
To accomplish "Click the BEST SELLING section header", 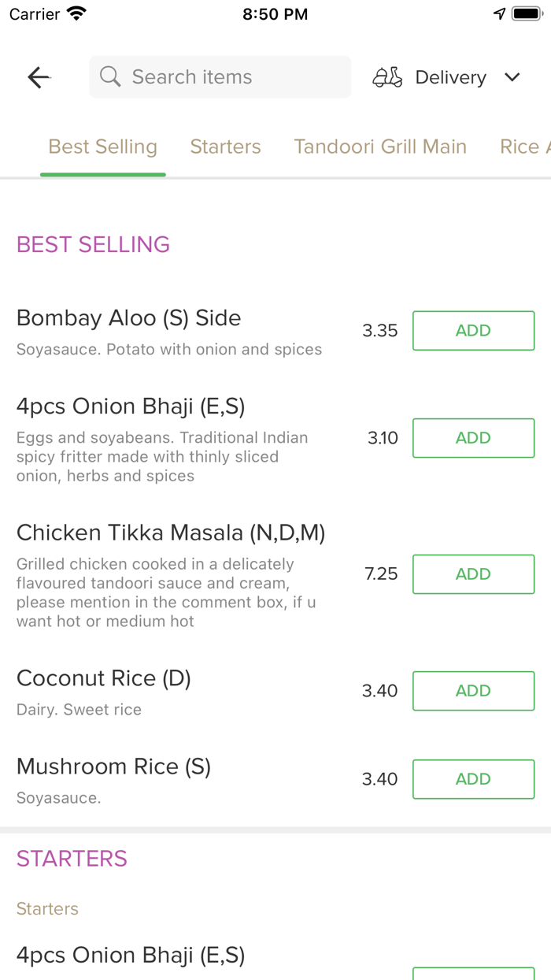I will (93, 244).
